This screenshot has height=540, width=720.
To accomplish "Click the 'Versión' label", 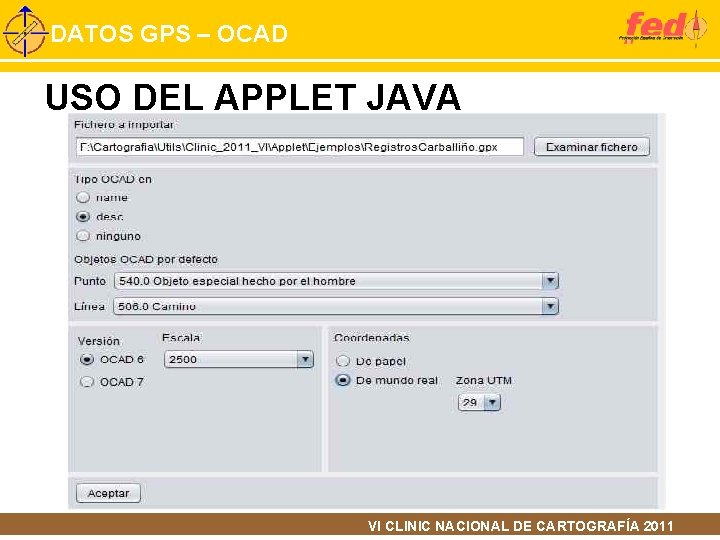I will coord(99,341).
